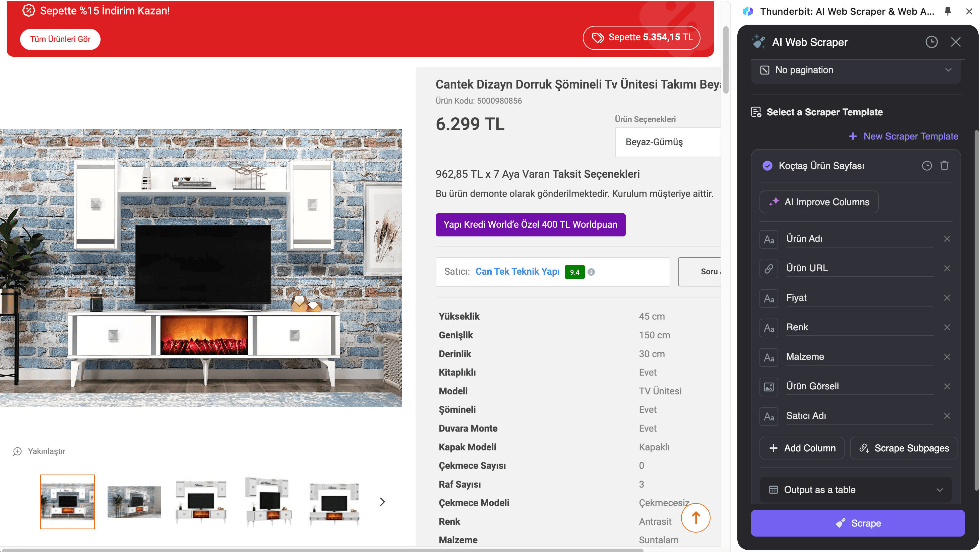Open the Output as a table dropdown
Screen dimensions: 980x552
[x=856, y=490]
